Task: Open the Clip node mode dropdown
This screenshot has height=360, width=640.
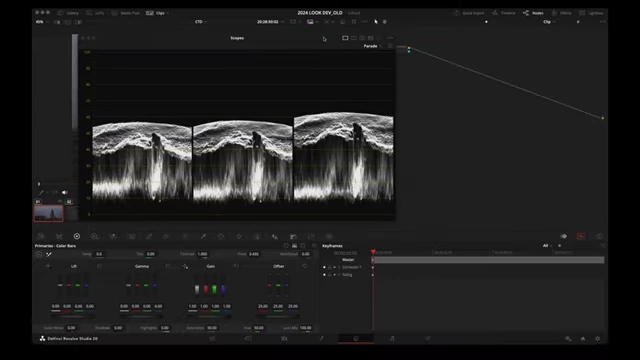Action: coord(549,22)
